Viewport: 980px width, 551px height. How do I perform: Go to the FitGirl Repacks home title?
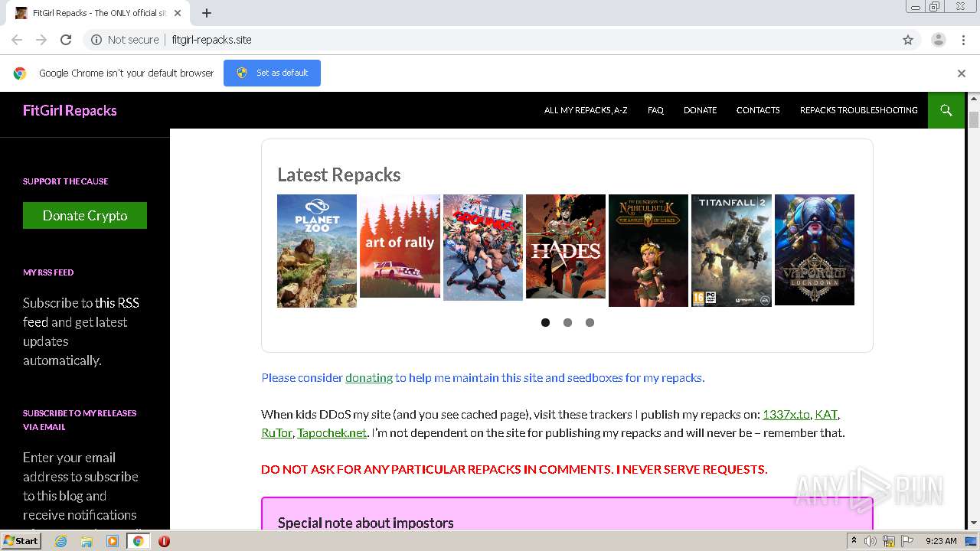pyautogui.click(x=70, y=110)
